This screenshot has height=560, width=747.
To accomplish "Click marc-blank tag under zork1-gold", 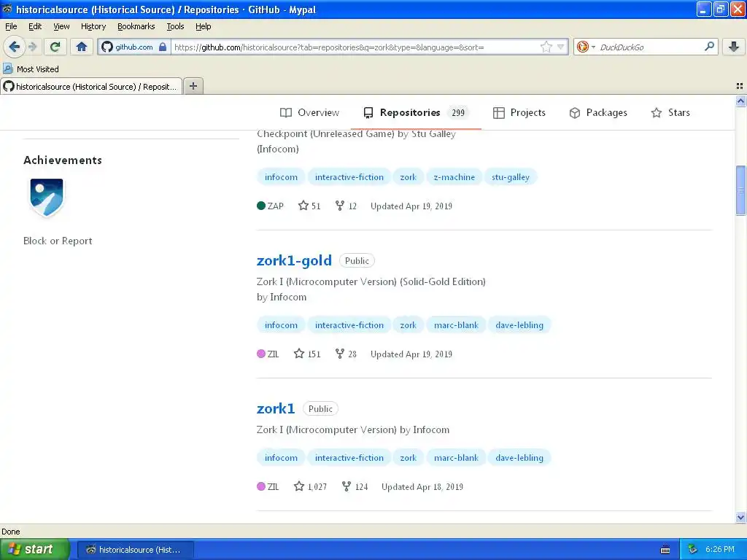I will pos(456,325).
